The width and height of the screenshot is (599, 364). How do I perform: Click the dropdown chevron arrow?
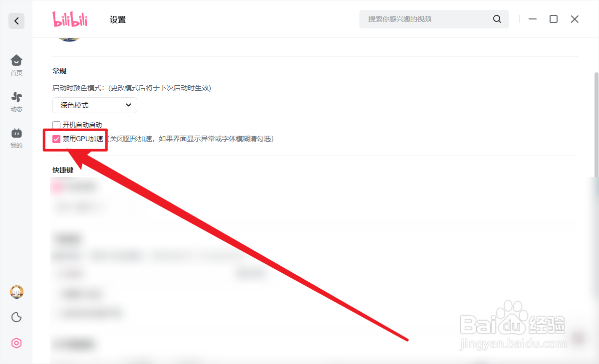pyautogui.click(x=128, y=105)
